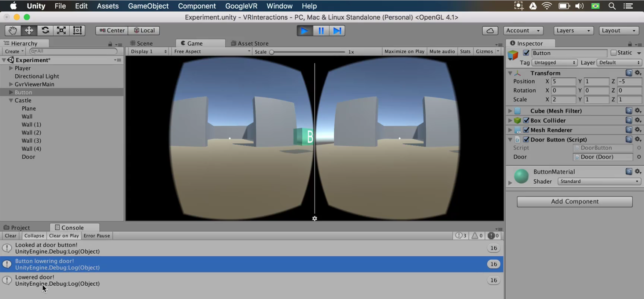Switch to the Scene tab
Viewport: 644px width, 299px height.
point(143,43)
